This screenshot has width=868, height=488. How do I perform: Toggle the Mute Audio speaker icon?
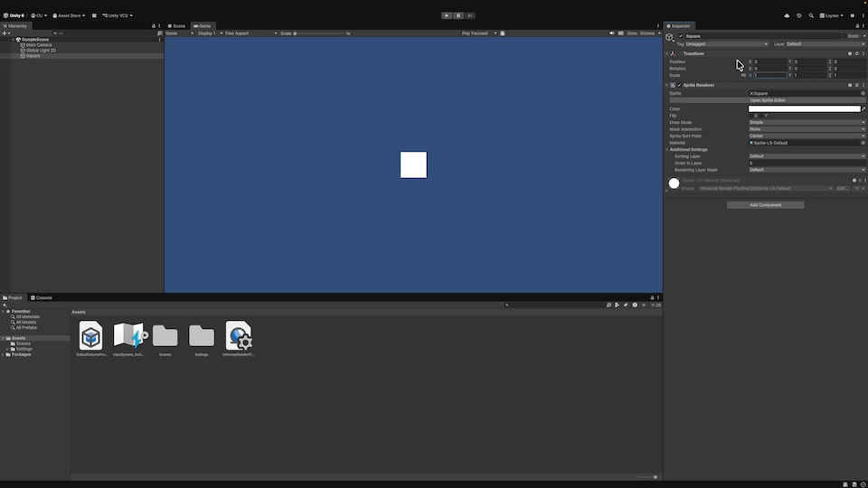point(612,33)
